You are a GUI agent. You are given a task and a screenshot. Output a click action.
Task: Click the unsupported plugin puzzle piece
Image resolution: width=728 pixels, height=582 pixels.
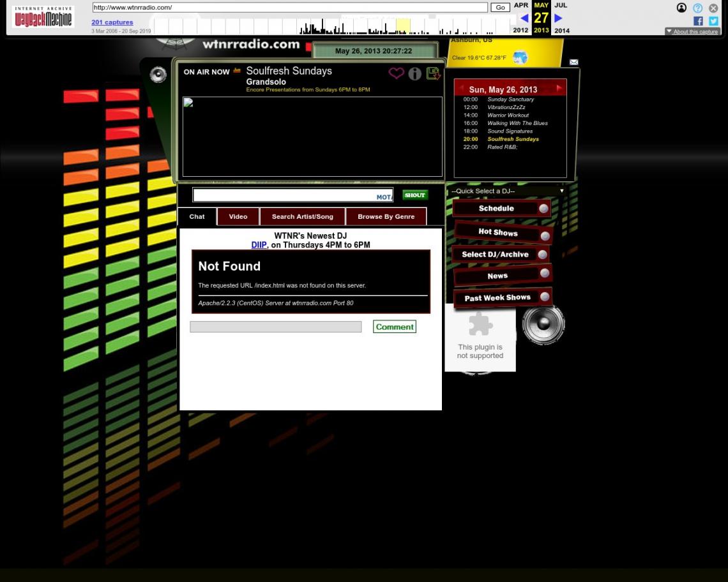(480, 324)
